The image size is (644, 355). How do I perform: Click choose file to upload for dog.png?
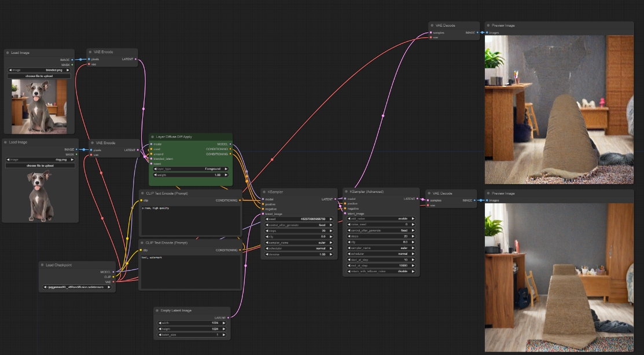(x=40, y=166)
